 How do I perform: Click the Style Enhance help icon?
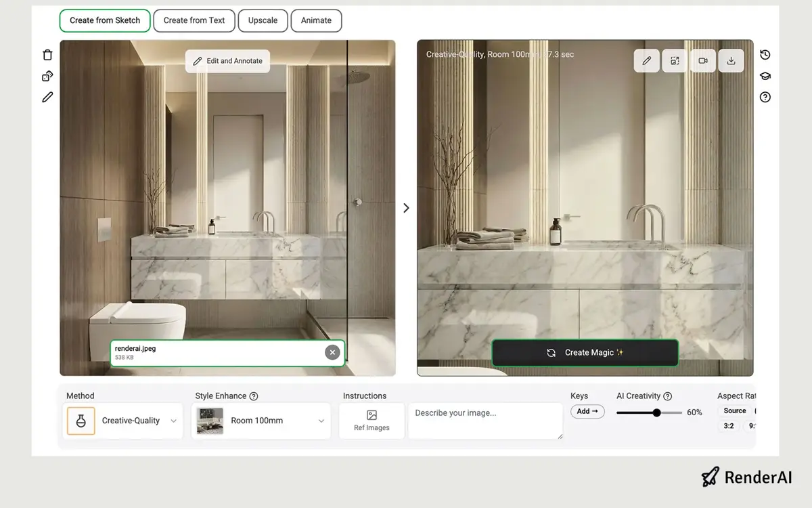click(x=254, y=396)
